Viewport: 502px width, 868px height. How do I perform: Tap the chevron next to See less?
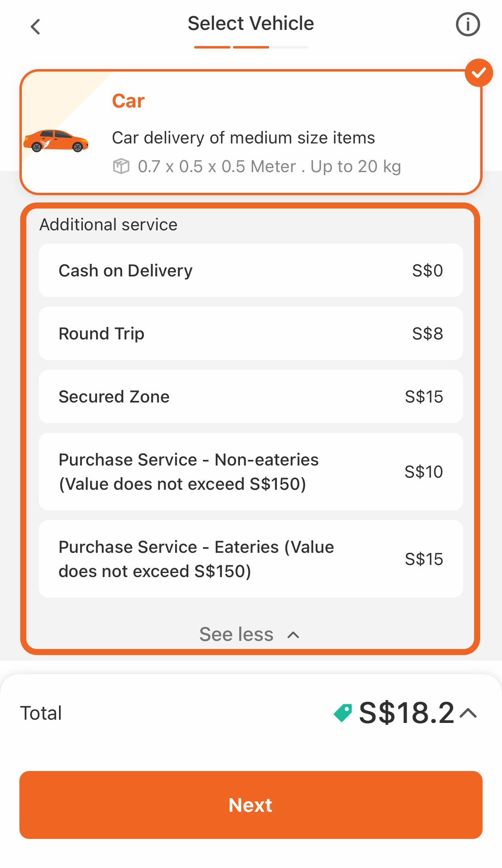293,635
